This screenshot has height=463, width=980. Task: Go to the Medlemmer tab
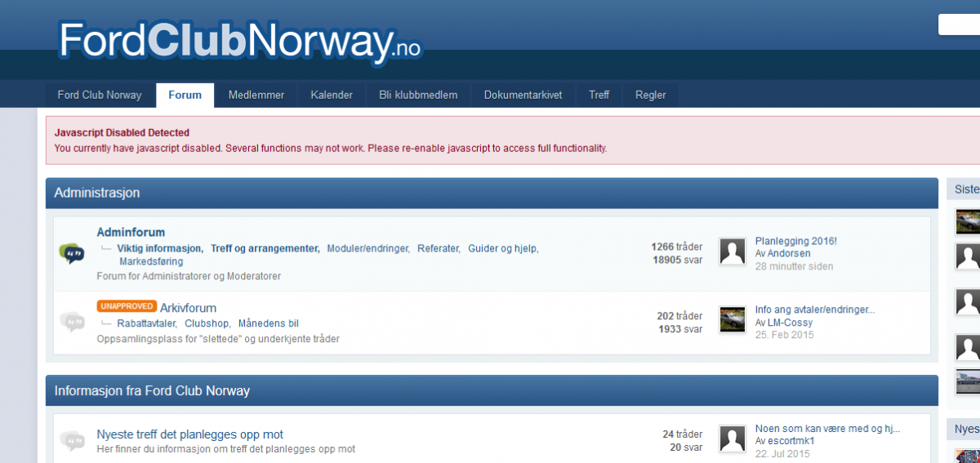(256, 95)
